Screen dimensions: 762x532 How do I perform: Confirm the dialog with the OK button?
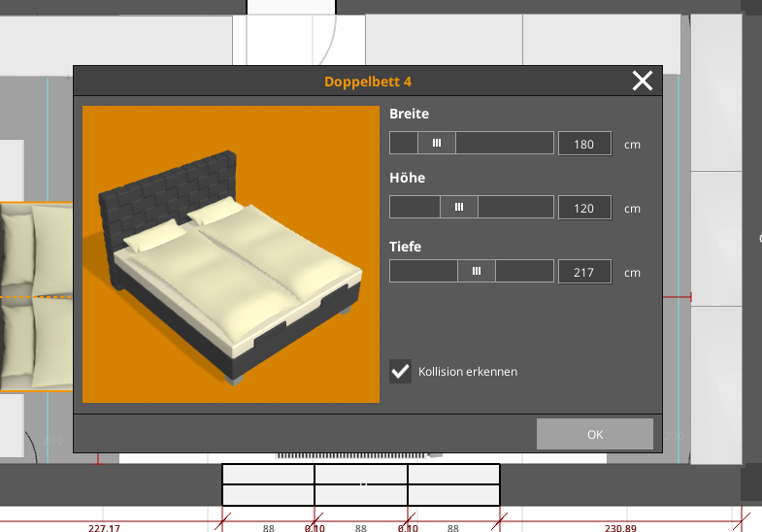point(595,434)
